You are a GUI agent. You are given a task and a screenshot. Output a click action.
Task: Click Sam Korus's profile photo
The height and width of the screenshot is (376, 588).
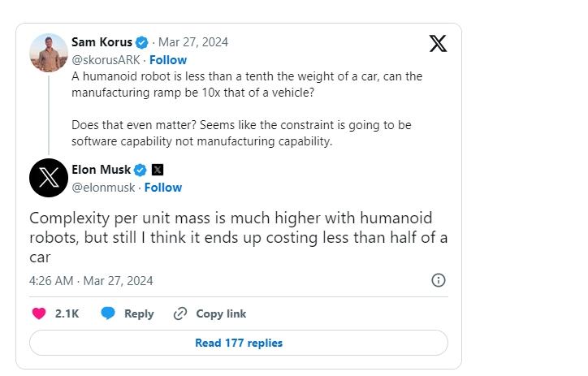[x=48, y=53]
